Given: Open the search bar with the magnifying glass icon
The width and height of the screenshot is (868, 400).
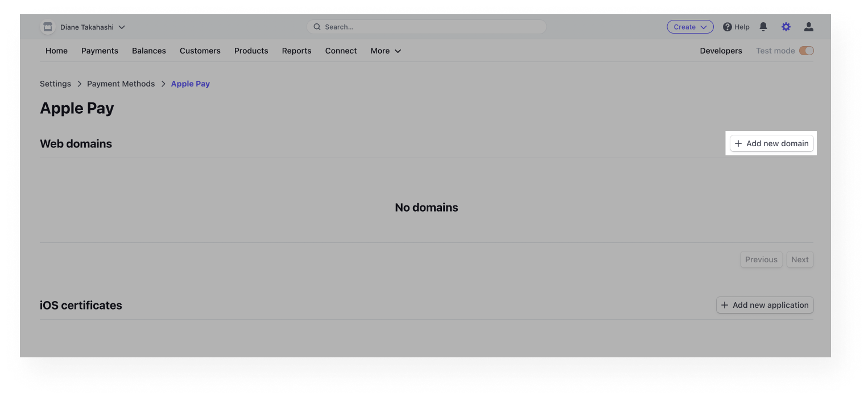Looking at the screenshot, I should (x=317, y=27).
